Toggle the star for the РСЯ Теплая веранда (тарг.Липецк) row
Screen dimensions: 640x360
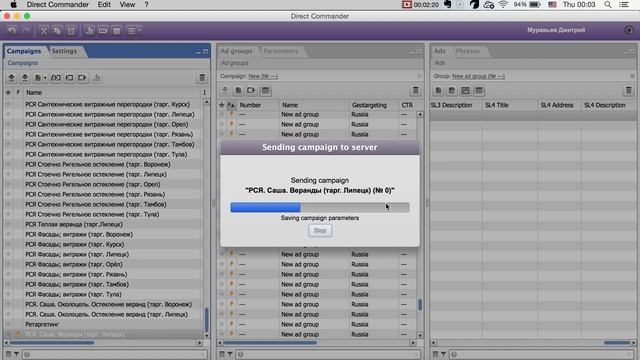click(8, 224)
